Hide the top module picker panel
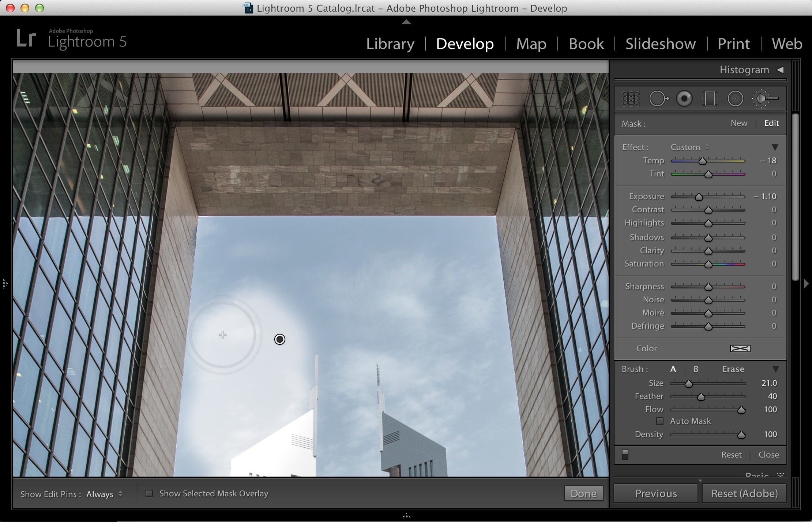 [x=406, y=22]
